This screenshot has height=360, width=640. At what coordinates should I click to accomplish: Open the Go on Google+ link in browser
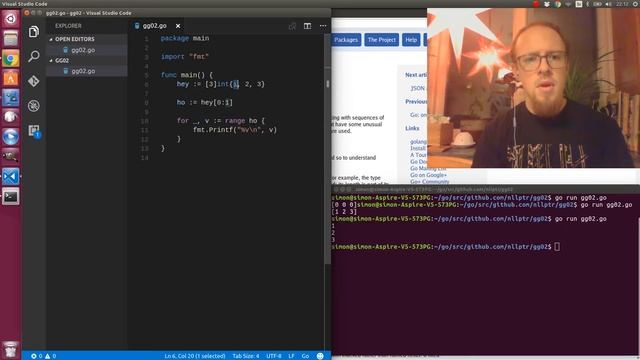coord(428,175)
